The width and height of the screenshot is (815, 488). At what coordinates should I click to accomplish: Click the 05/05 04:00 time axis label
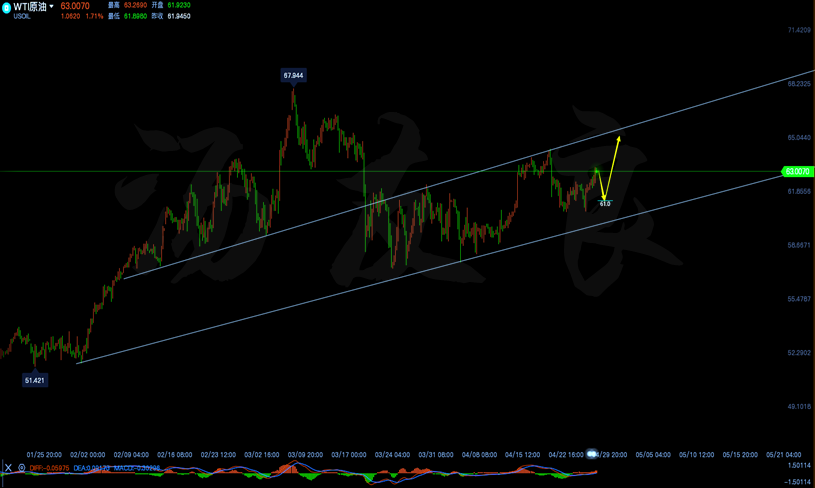tap(653, 455)
